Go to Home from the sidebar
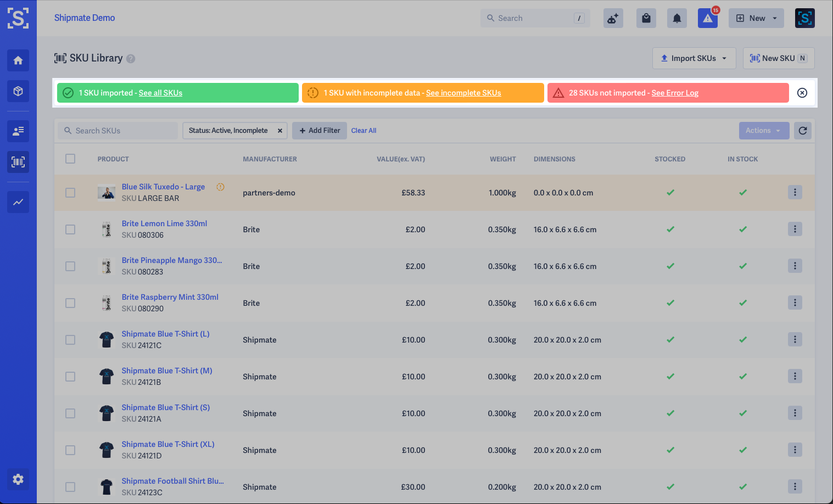Image resolution: width=833 pixels, height=504 pixels. (18, 60)
